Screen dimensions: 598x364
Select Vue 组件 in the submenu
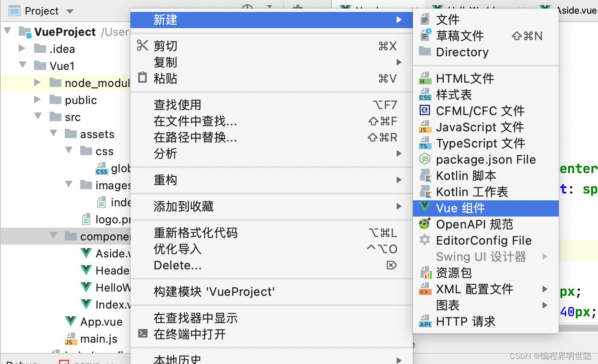[486, 208]
